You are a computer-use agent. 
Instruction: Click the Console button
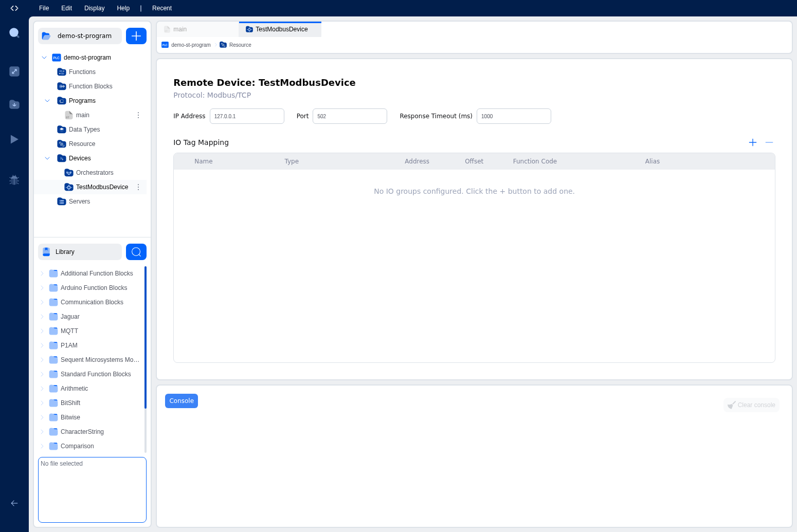[x=182, y=401]
